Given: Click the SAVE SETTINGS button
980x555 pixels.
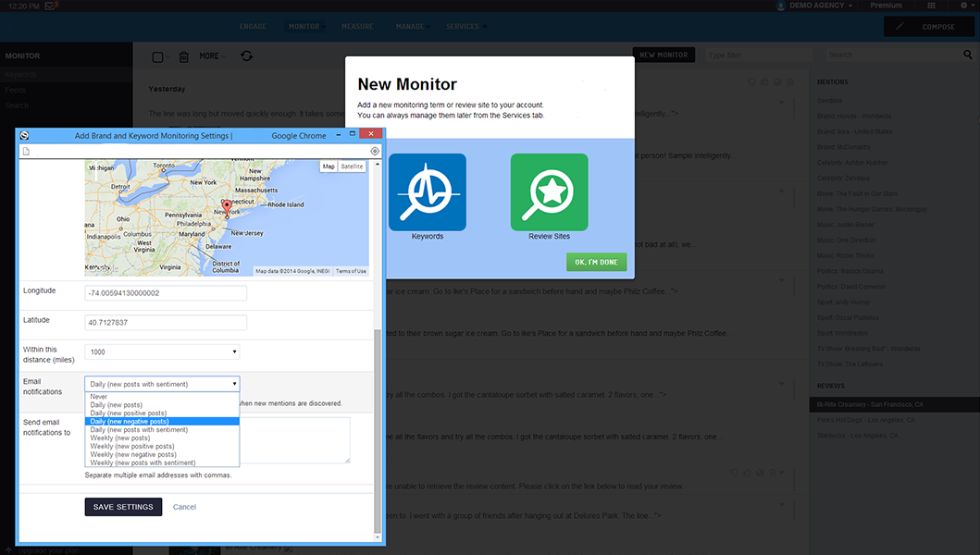Looking at the screenshot, I should (123, 507).
